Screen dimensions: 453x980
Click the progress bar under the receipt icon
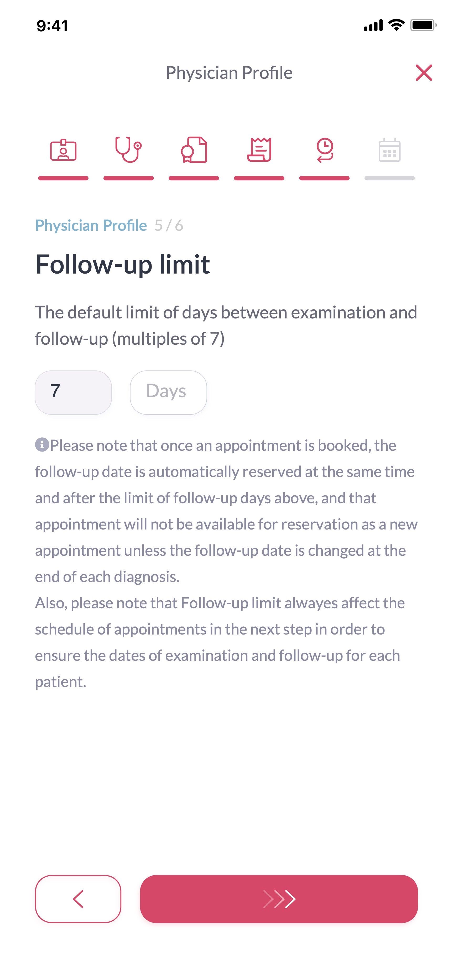[x=259, y=178]
